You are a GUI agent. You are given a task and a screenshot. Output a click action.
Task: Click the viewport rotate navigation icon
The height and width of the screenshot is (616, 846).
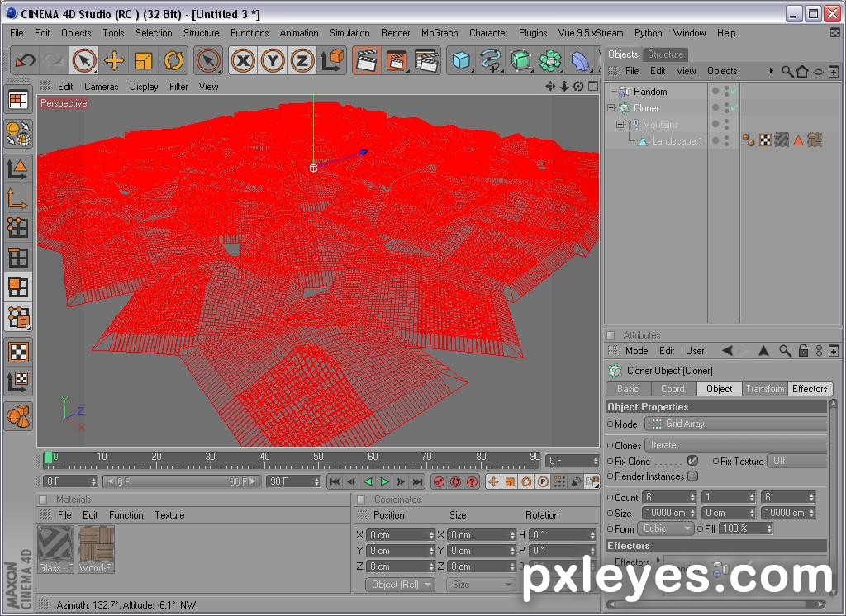[x=578, y=87]
